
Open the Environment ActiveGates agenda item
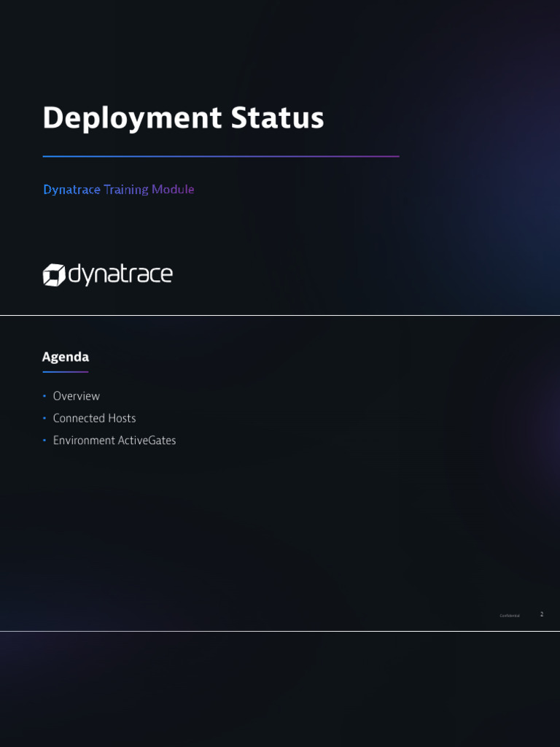(x=114, y=441)
